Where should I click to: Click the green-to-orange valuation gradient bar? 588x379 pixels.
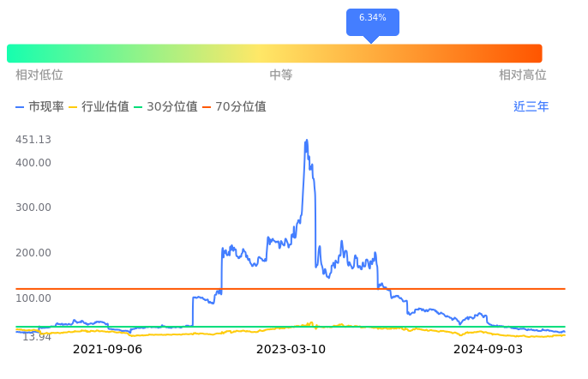click(x=274, y=53)
